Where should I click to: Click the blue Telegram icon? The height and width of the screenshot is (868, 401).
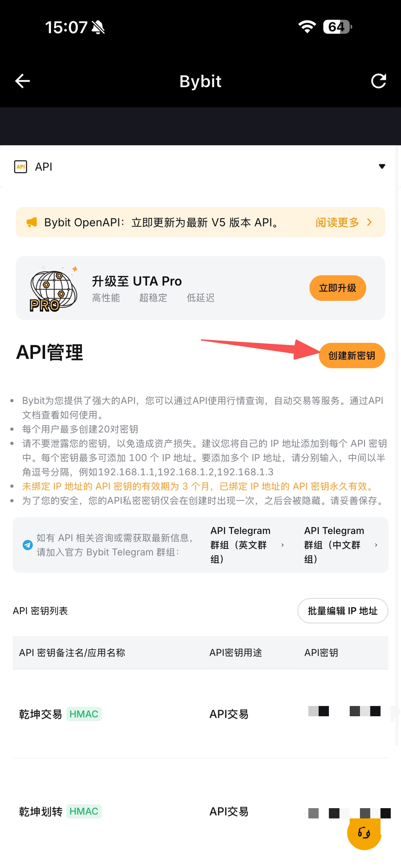tap(28, 545)
